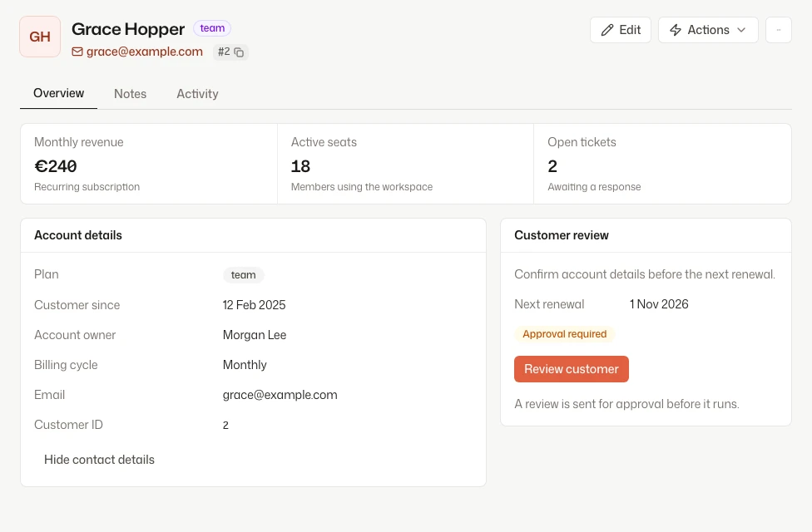The image size is (812, 532).
Task: Click the purple team badge by the name
Action: tap(212, 28)
